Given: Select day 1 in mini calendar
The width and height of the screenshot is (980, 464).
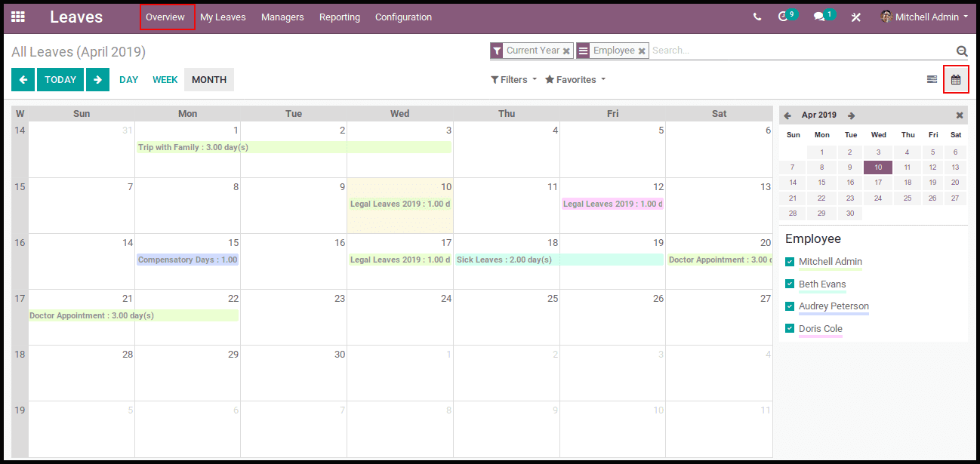Looking at the screenshot, I should coord(821,152).
